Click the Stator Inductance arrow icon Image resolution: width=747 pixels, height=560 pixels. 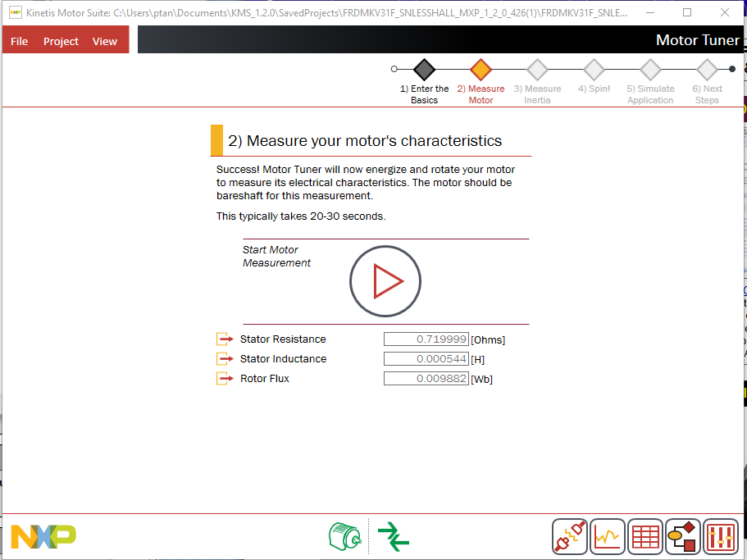[225, 358]
